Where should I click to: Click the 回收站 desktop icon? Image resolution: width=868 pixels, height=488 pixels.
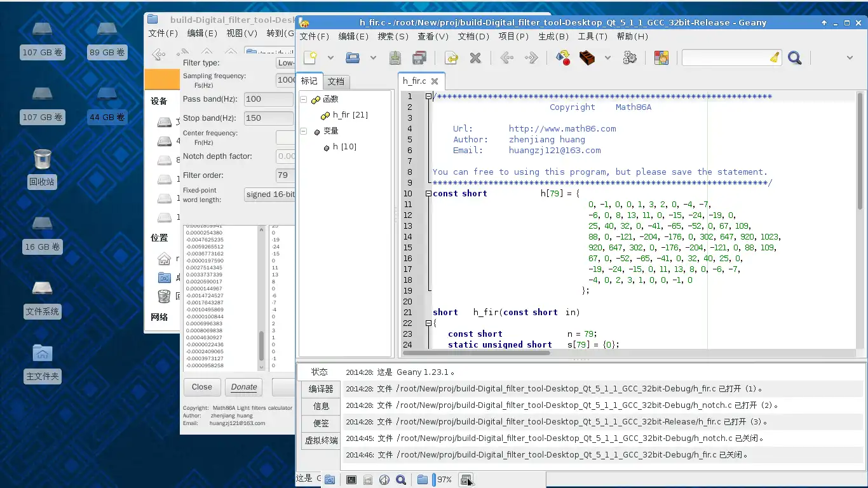click(x=42, y=168)
